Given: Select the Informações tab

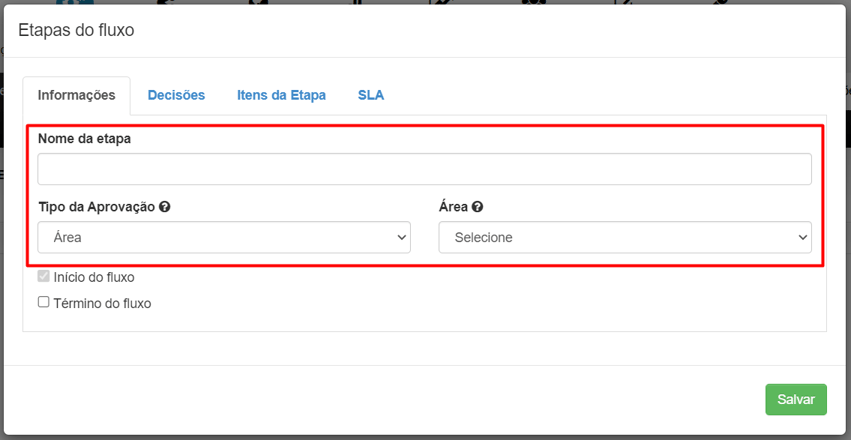Looking at the screenshot, I should tap(77, 95).
